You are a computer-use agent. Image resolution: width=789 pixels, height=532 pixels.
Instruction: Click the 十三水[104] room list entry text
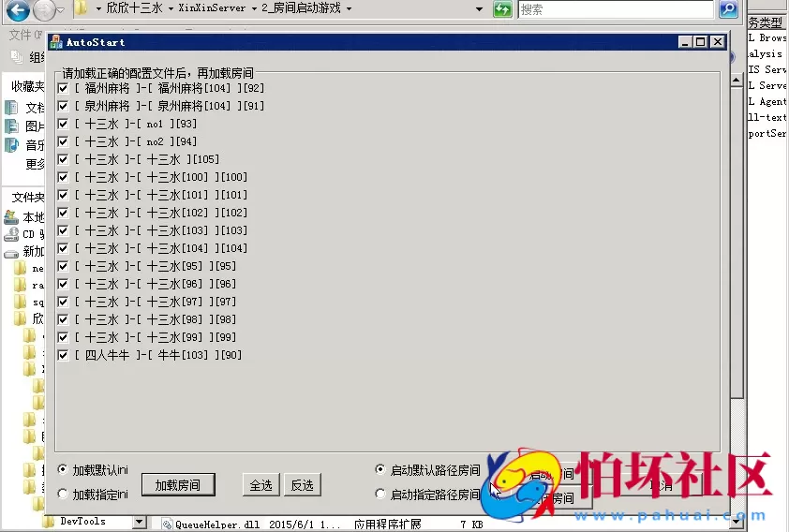[x=161, y=248]
